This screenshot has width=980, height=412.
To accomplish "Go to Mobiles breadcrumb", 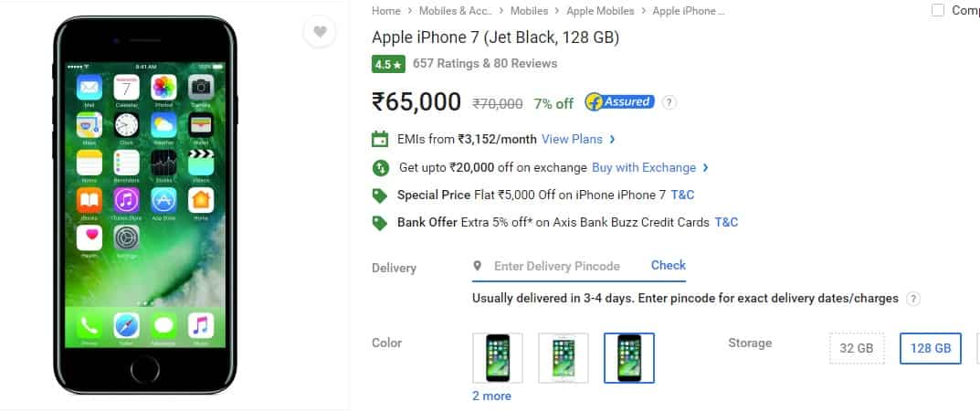I will (529, 11).
